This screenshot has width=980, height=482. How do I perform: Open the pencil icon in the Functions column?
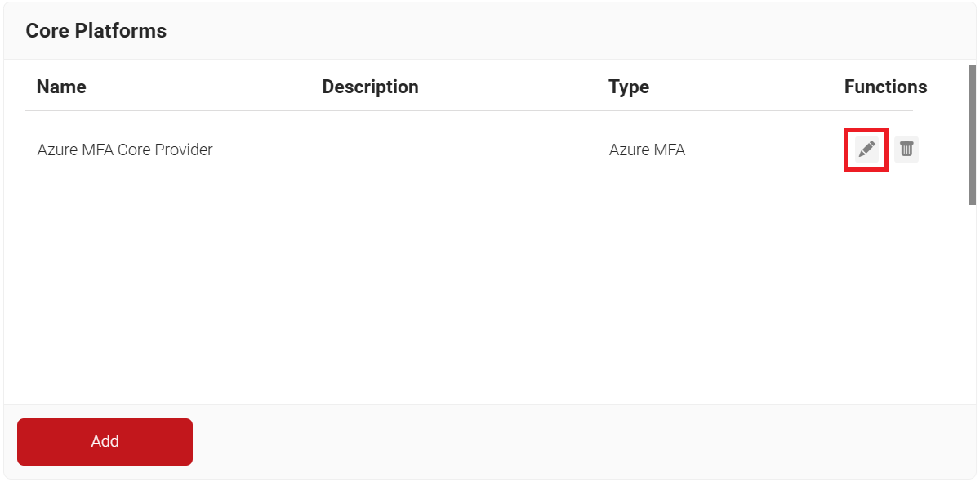866,150
